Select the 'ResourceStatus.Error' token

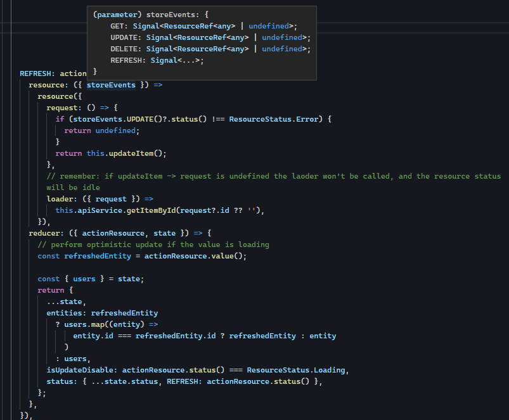click(x=274, y=119)
